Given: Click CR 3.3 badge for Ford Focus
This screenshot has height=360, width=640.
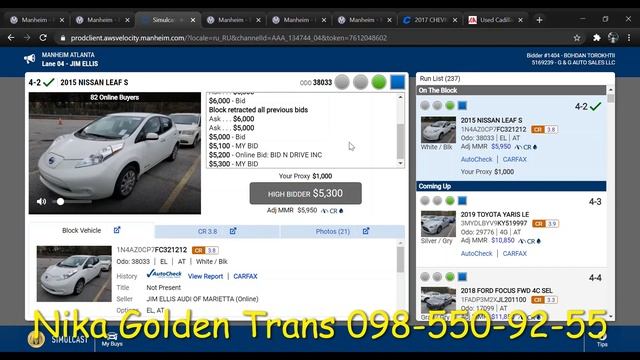Looking at the screenshot, I should 544,300.
